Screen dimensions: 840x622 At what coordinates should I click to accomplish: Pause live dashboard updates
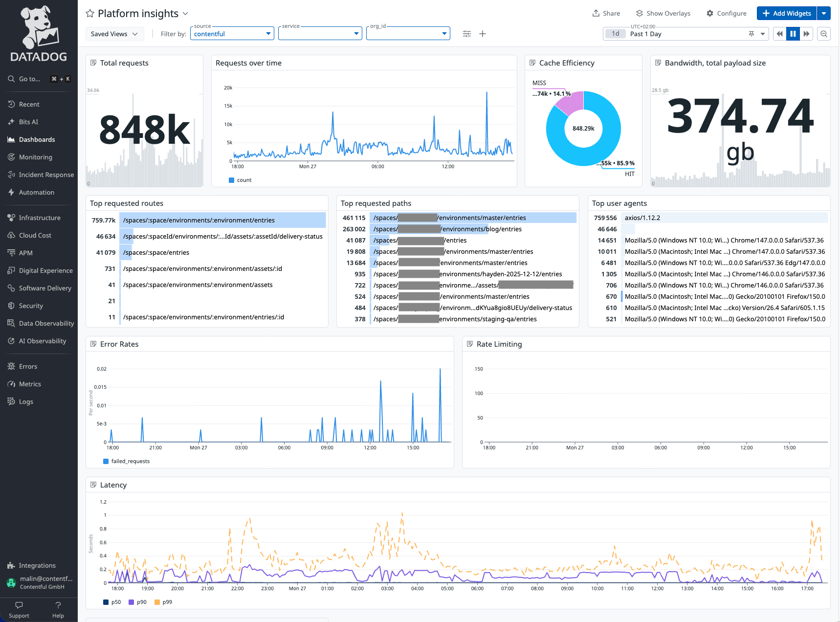point(793,34)
